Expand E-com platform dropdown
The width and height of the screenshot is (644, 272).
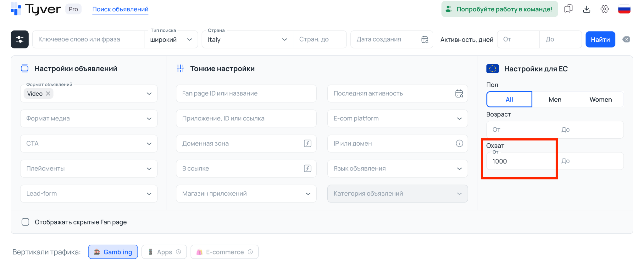pyautogui.click(x=397, y=119)
